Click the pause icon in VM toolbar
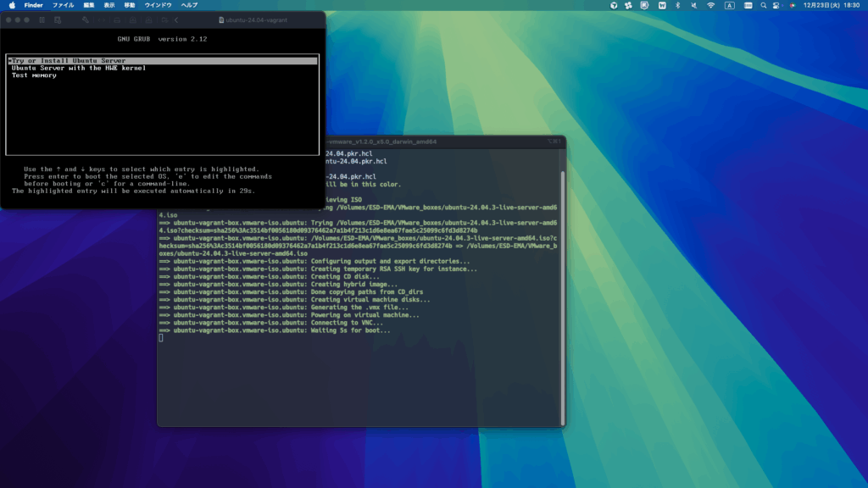 tap(42, 19)
